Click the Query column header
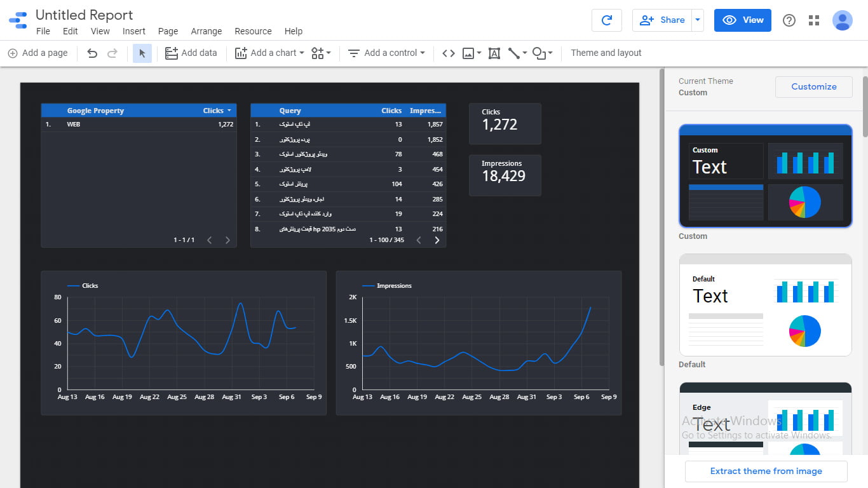The image size is (868, 488). (290, 111)
